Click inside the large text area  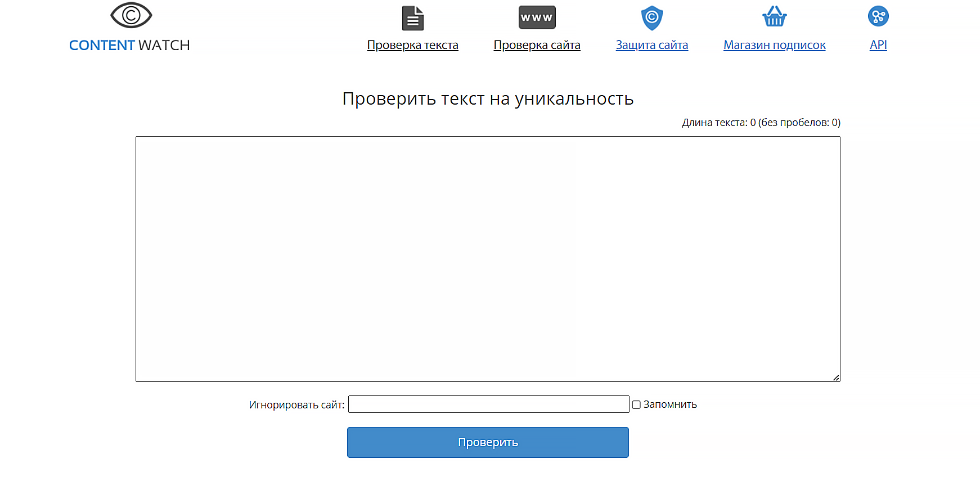tap(488, 259)
